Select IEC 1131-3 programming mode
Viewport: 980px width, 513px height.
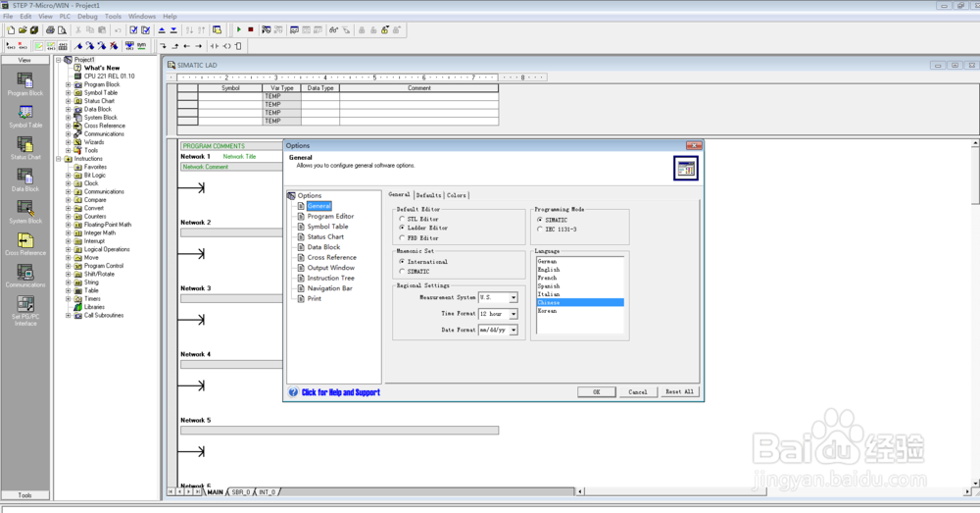[x=540, y=230]
